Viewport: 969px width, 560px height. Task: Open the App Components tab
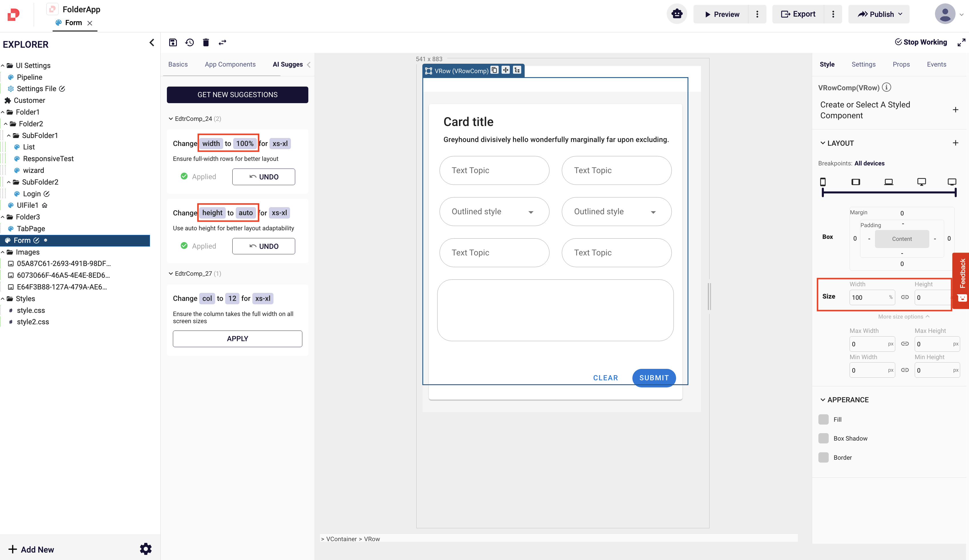tap(230, 64)
